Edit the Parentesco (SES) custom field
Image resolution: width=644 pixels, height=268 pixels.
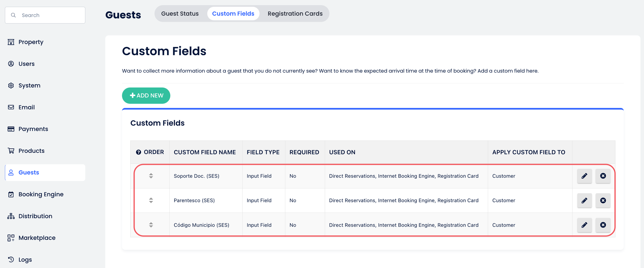584,200
